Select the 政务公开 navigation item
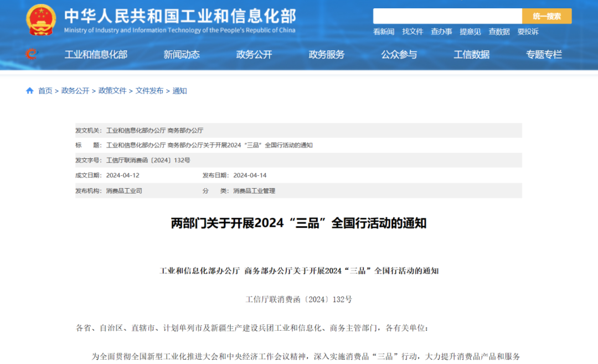The image size is (598, 364). (254, 54)
